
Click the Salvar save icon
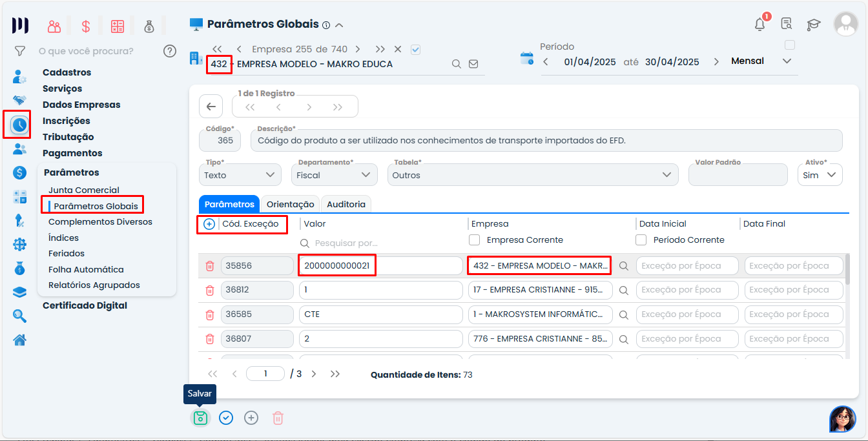click(200, 418)
